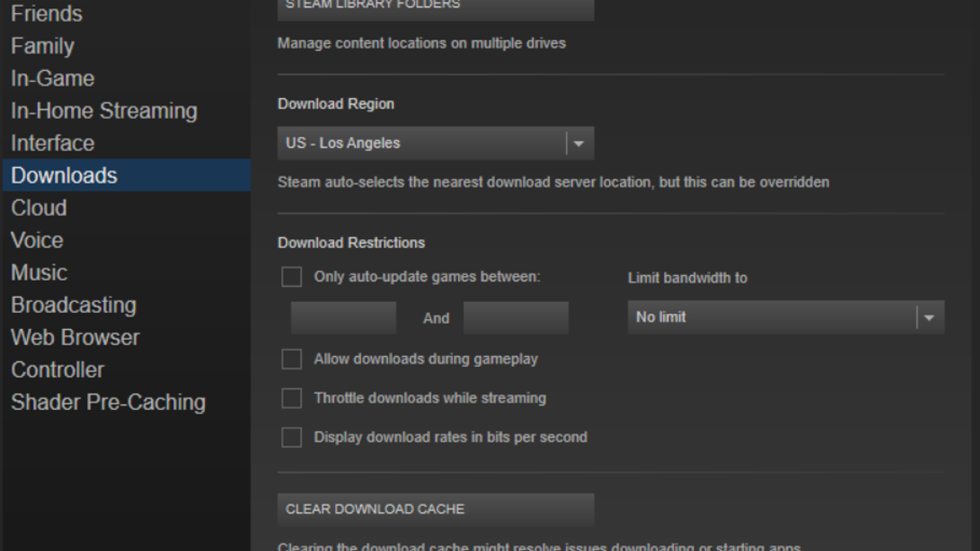980x551 pixels.
Task: Go to Voice settings
Action: (x=37, y=241)
